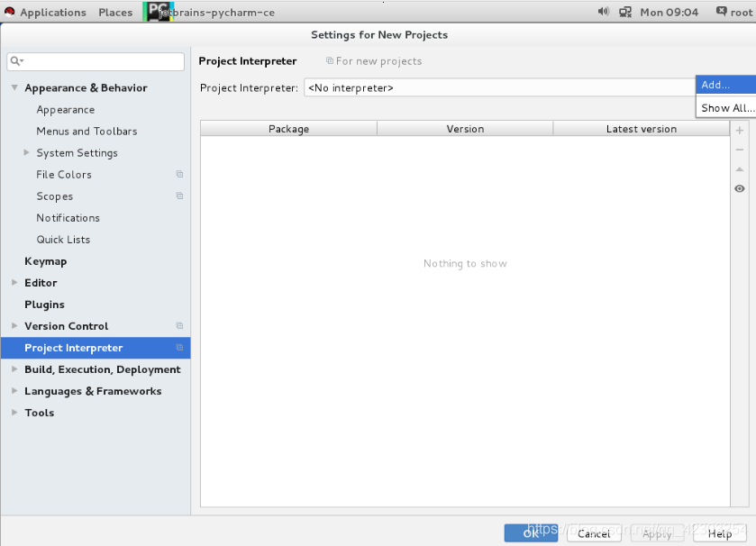Sort by the Version column header
756x546 pixels.
(465, 129)
